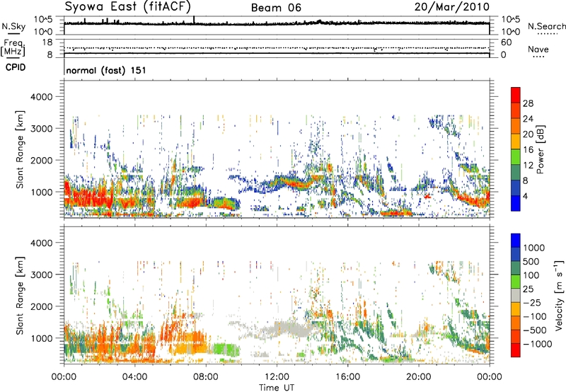This screenshot has width=566, height=392.
Task: Click the '-1000' Velocity colorbar label
Action: [537, 344]
